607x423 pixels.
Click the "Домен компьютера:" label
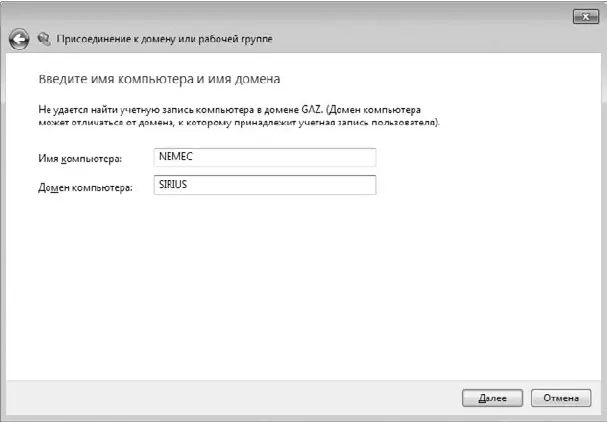84,186
